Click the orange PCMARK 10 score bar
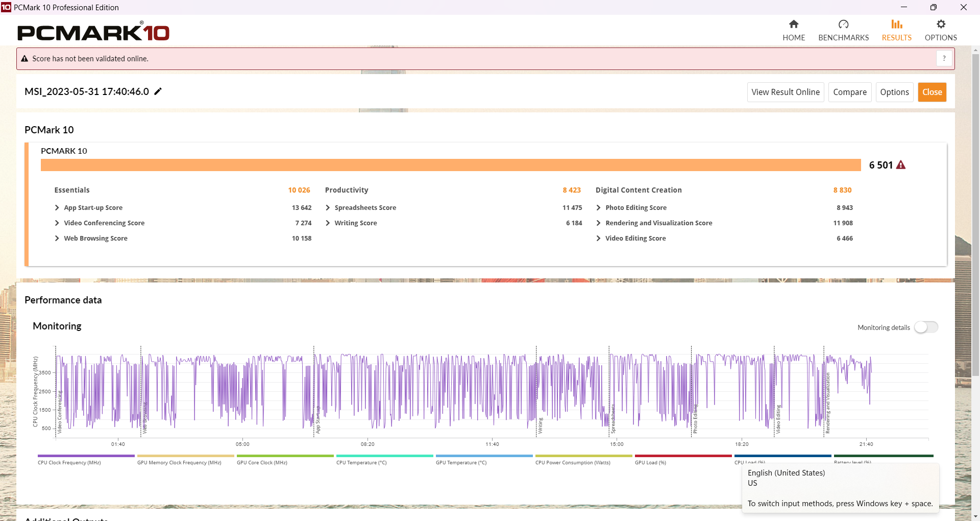This screenshot has width=980, height=521. (x=451, y=165)
